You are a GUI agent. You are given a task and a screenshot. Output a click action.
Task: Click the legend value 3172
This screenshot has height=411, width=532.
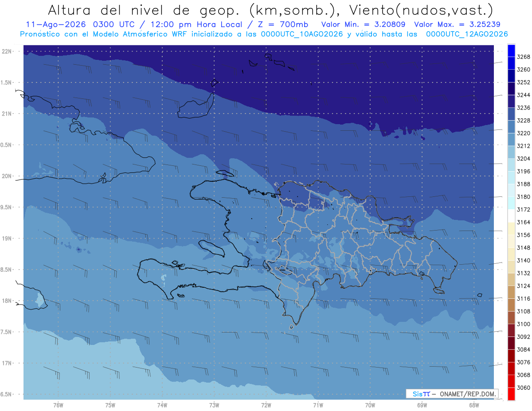pyautogui.click(x=524, y=209)
